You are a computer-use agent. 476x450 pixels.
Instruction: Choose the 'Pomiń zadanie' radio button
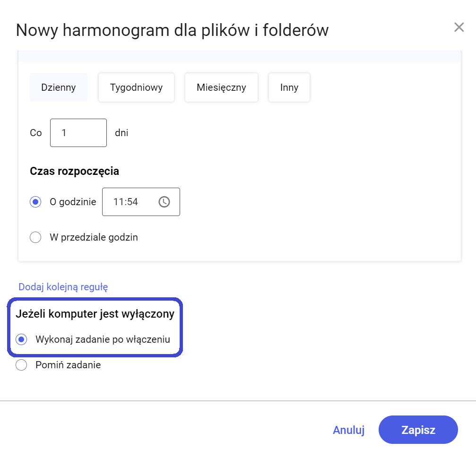(x=21, y=364)
